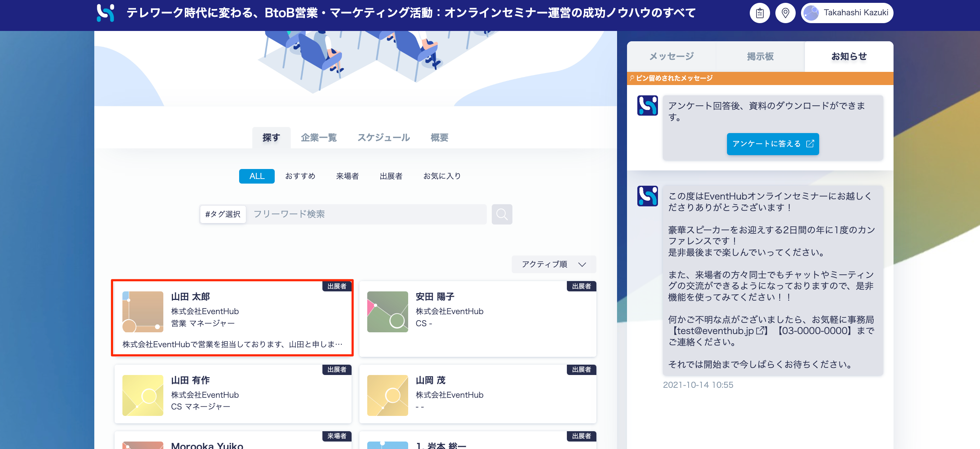Click the magnifier search button
This screenshot has width=980, height=449.
click(x=501, y=214)
